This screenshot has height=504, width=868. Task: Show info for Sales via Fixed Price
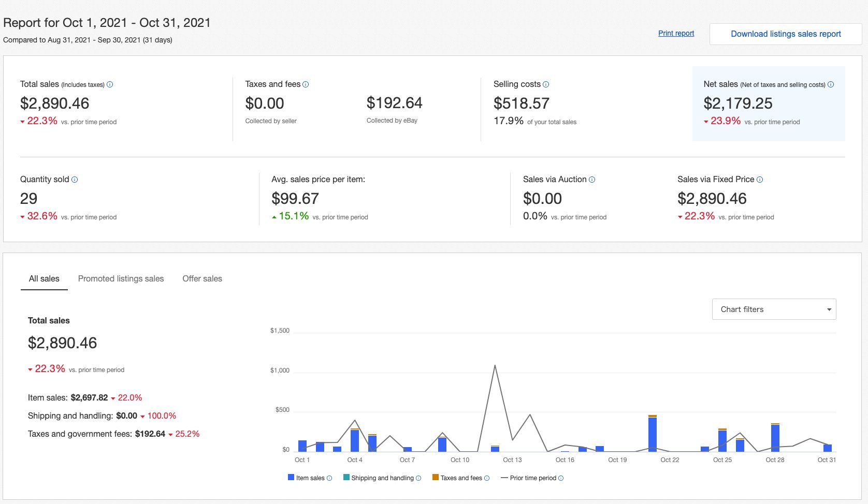pos(760,180)
